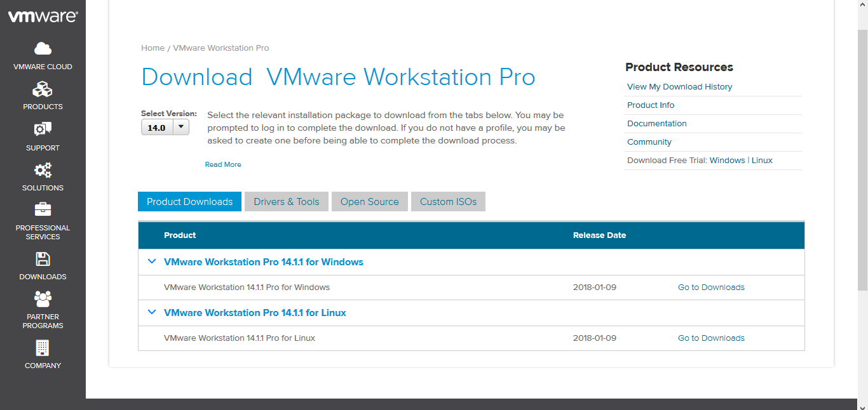
Task: Open the Products cubes icon
Action: [x=43, y=89]
